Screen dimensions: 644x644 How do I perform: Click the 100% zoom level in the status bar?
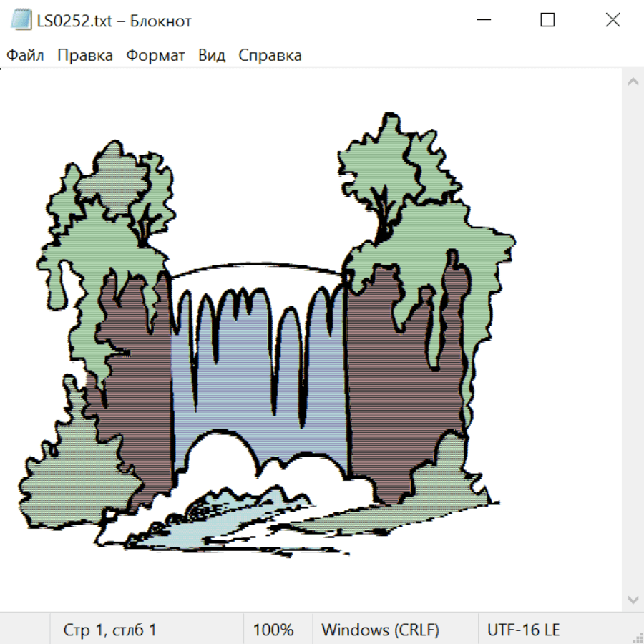pyautogui.click(x=273, y=630)
